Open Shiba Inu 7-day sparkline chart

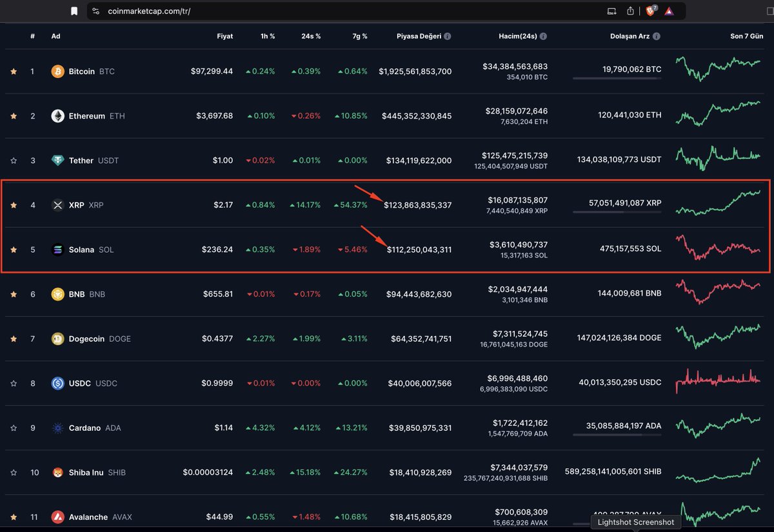(x=718, y=470)
